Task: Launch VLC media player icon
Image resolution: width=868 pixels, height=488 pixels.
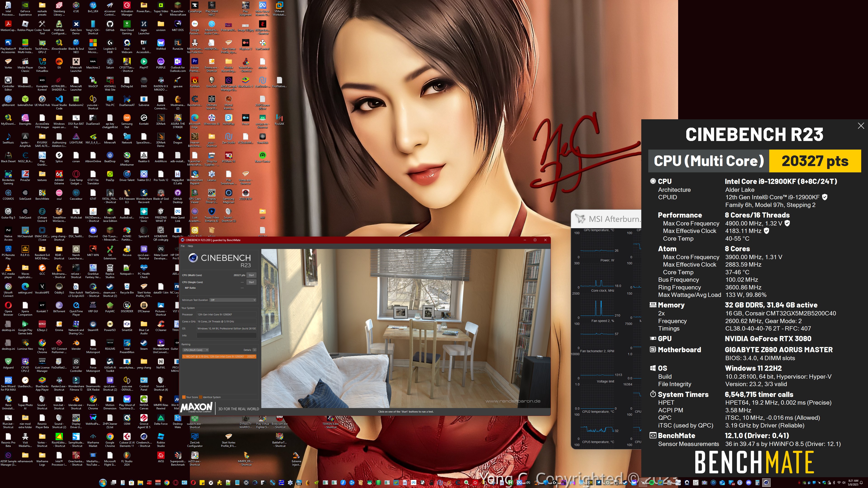Action: [8, 271]
